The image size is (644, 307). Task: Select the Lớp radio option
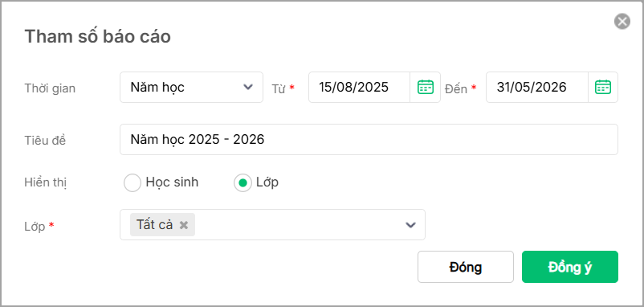pos(243,183)
